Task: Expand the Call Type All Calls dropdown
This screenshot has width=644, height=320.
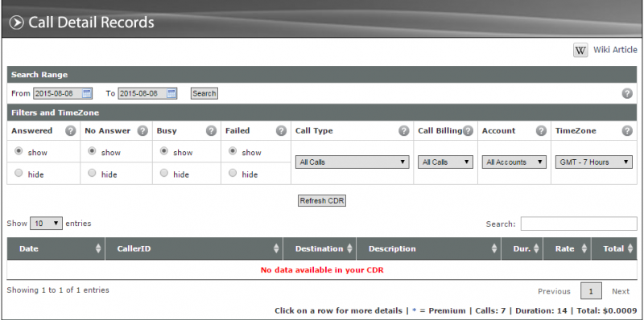Action: 352,162
